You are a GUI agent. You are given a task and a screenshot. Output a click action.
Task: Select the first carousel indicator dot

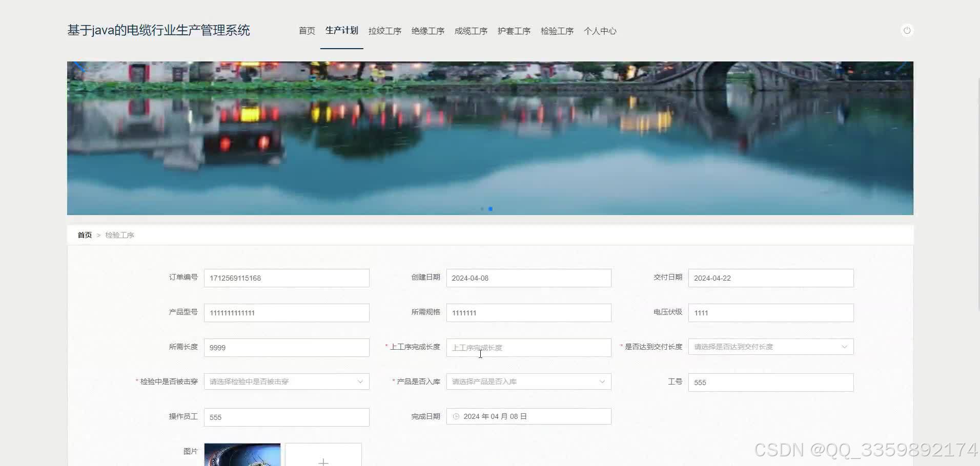[x=482, y=209]
